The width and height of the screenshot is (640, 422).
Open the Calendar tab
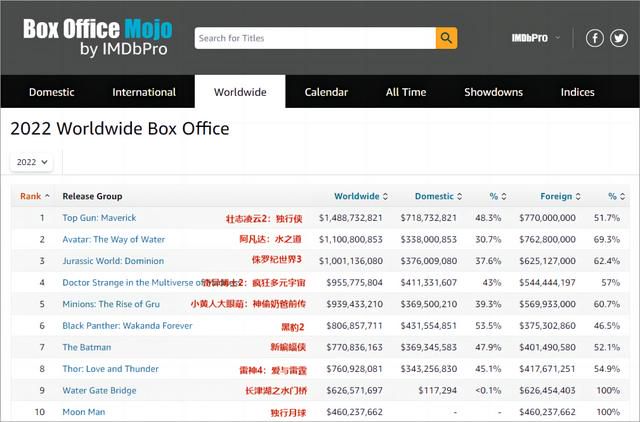point(326,92)
